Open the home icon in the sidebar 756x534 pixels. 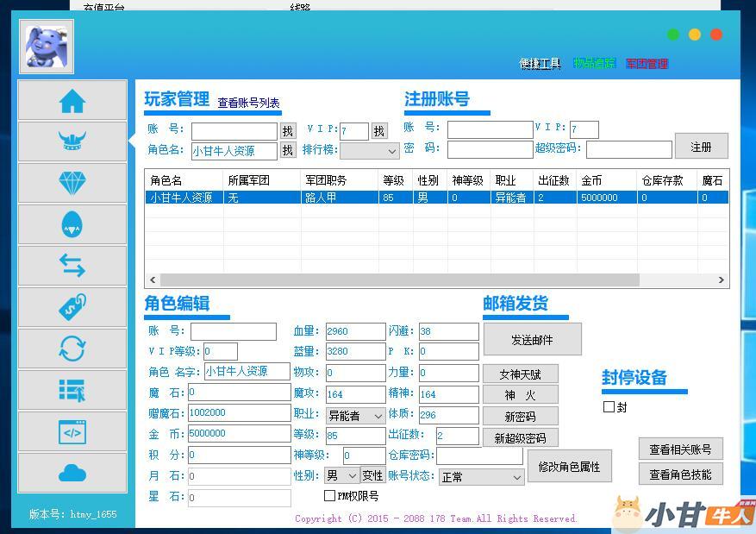72,101
